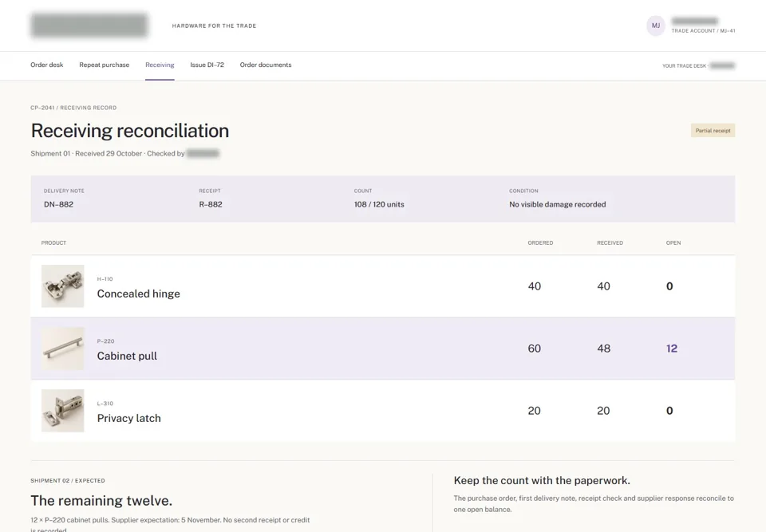Viewport: 766px width, 532px height.
Task: Click Keep the count with the paperwork heading
Action: 542,481
